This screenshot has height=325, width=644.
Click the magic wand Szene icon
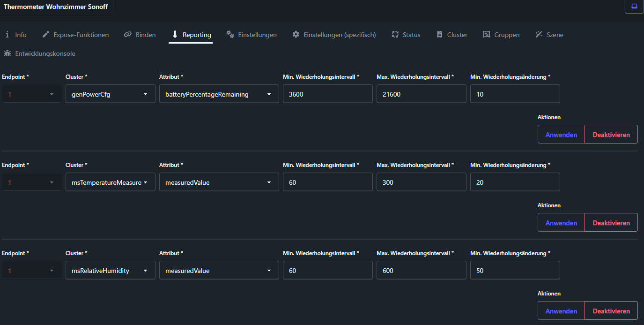pos(539,35)
